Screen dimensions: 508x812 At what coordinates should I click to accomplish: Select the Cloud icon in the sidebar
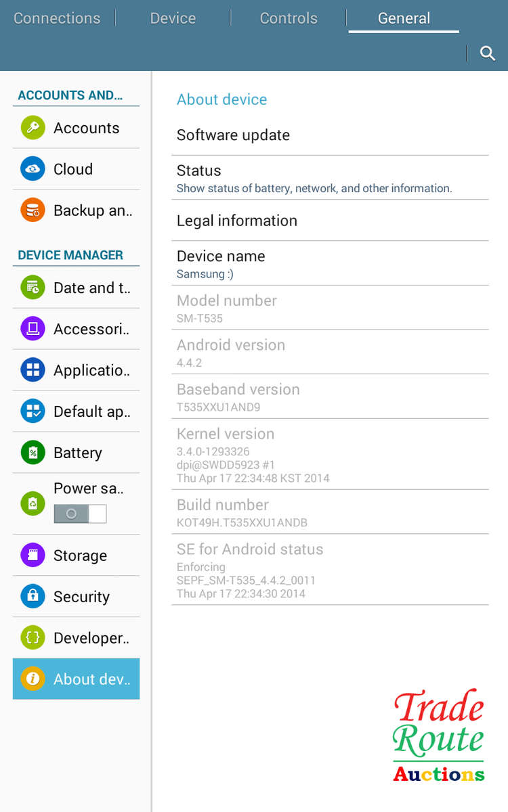click(x=31, y=169)
